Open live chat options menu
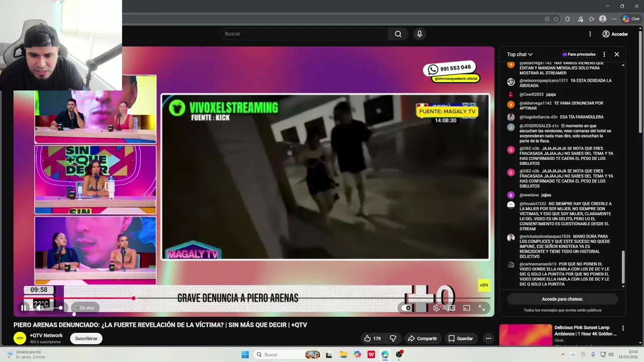644x362 pixels. (604, 54)
